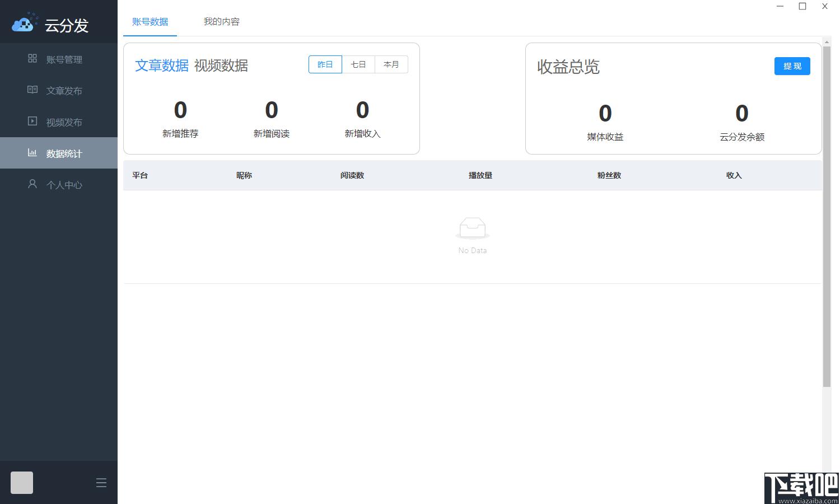This screenshot has width=840, height=504.
Task: Click the 文章发布 book icon
Action: pos(32,90)
